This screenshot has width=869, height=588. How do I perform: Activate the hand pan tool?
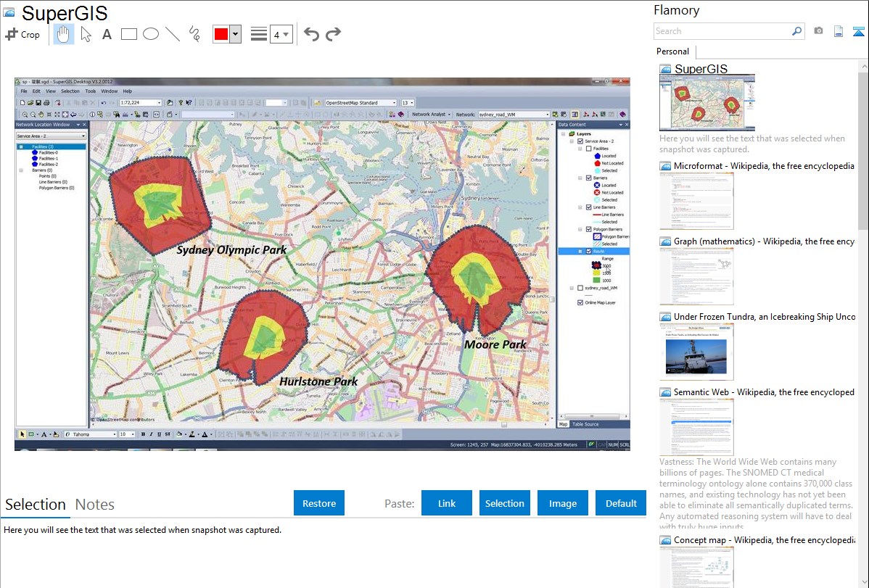point(64,34)
